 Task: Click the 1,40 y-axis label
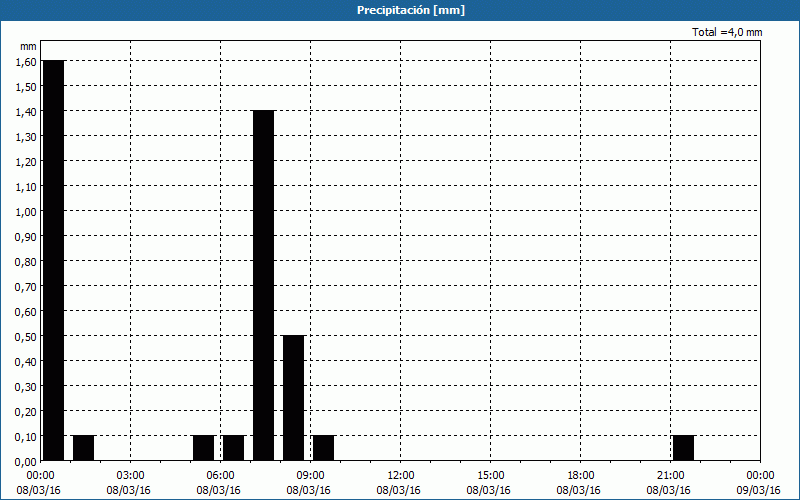click(26, 111)
